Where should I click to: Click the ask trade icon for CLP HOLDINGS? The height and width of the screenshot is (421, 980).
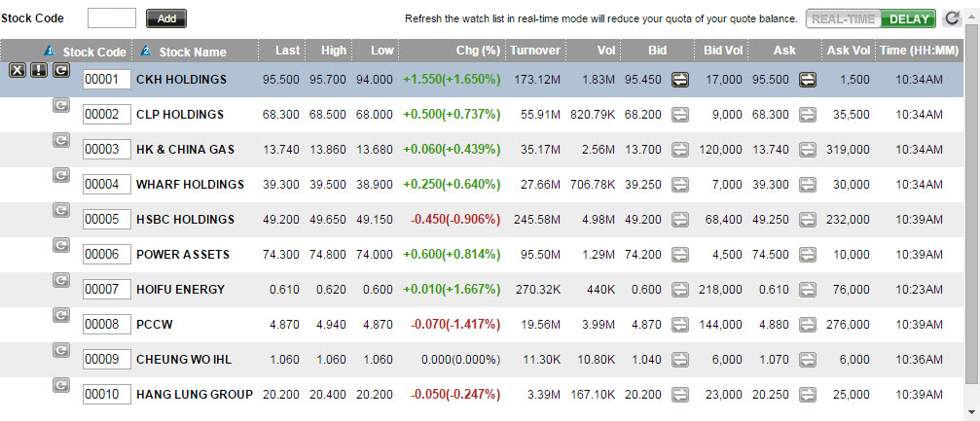(x=808, y=115)
